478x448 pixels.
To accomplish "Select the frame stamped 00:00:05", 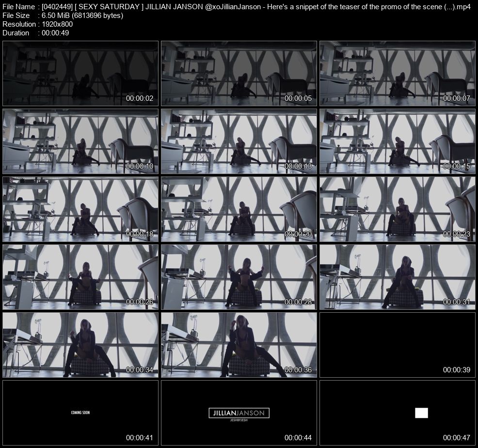I will click(239, 73).
